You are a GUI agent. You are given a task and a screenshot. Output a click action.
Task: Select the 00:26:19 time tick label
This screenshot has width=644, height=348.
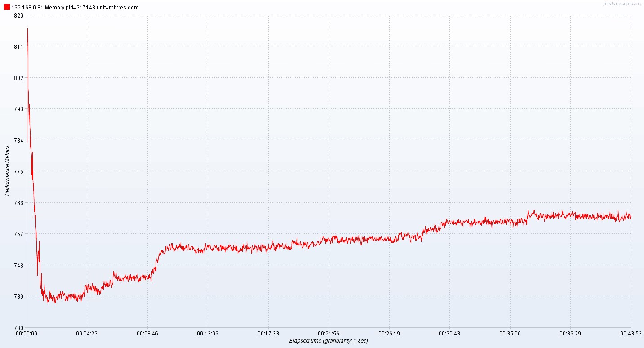[389, 333]
